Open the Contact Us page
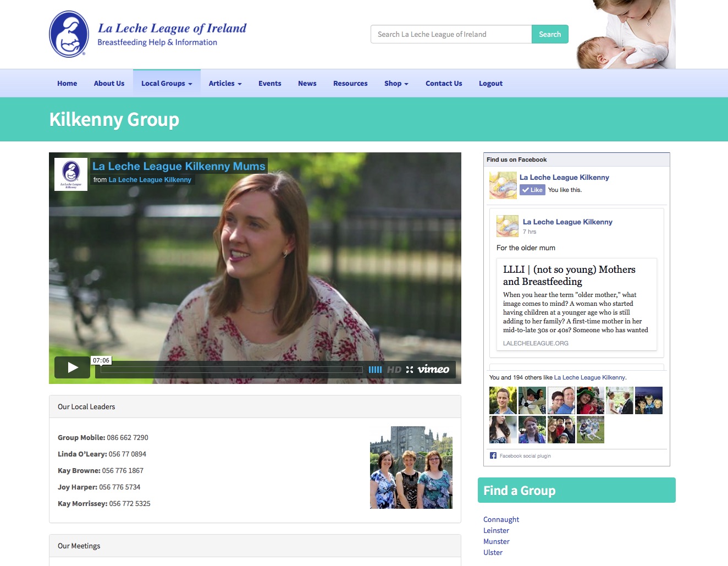728x566 pixels. point(444,84)
